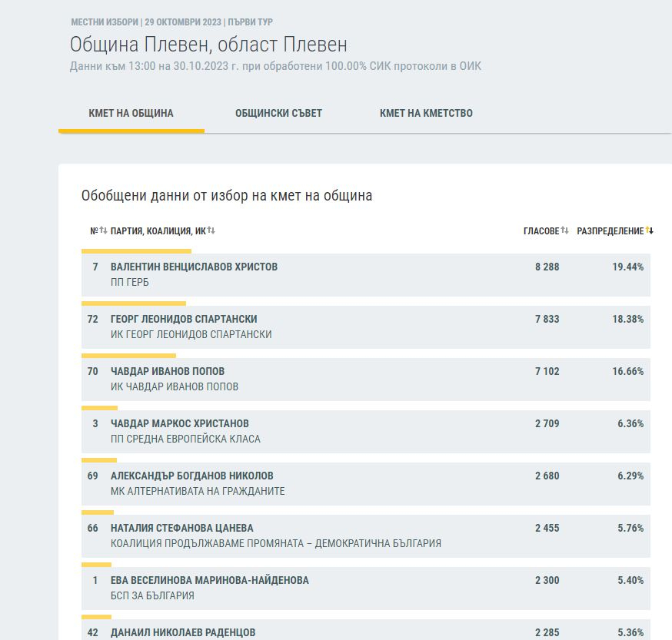This screenshot has width=672, height=640.
Task: Click the № column header label
Action: coord(95,231)
